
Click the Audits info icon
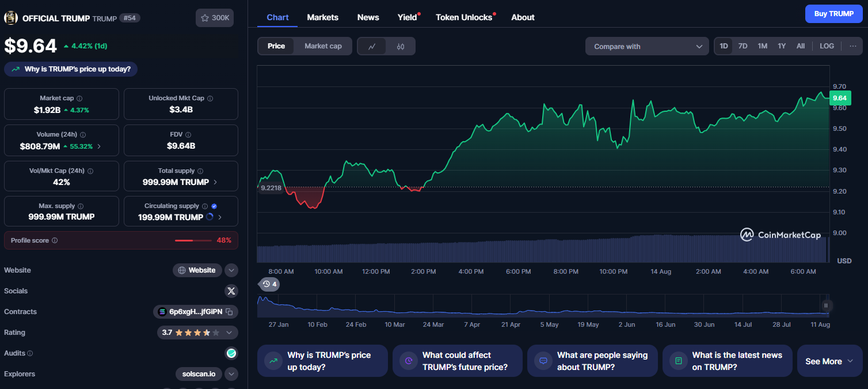click(30, 353)
